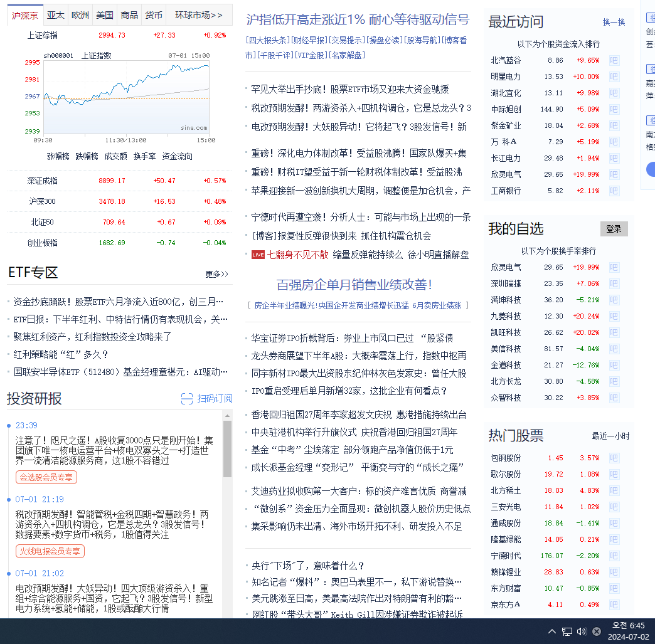Click the QR scan icon beside 扫码订阅
Viewport: 655px width, 644px height.
coord(187,399)
